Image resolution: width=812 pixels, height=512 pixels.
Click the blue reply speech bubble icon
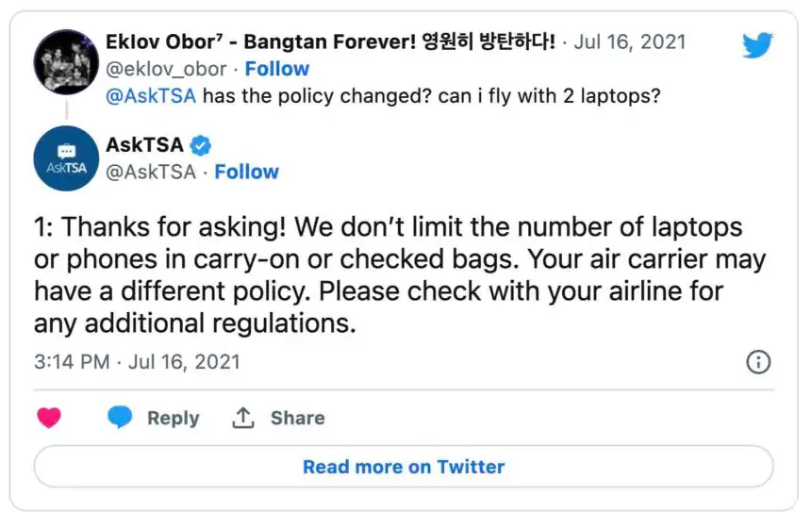click(120, 418)
